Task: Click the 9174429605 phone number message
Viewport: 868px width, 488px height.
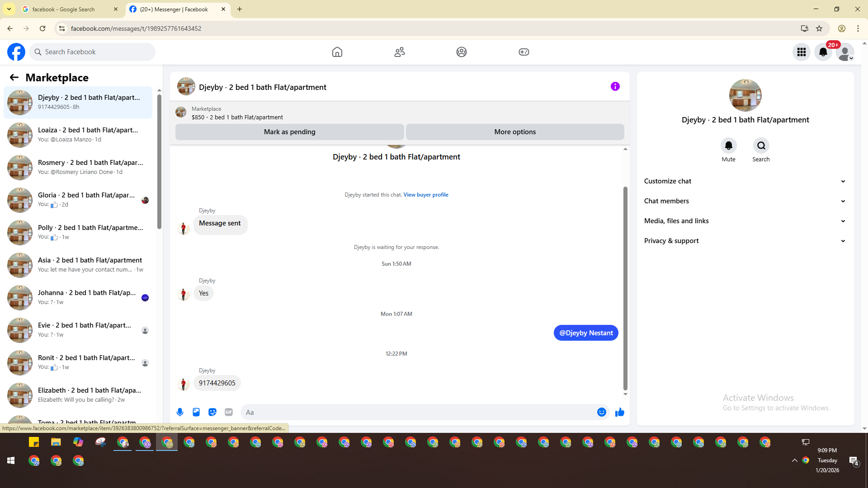Action: pyautogui.click(x=217, y=383)
